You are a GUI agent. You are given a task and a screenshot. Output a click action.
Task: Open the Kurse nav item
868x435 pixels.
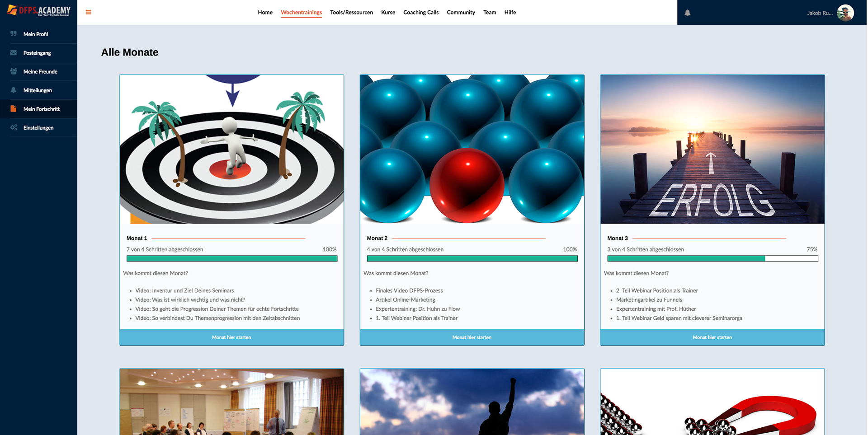click(x=388, y=12)
